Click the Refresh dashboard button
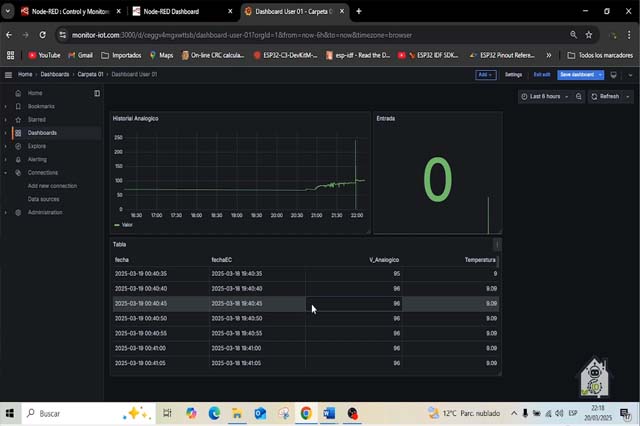 pyautogui.click(x=606, y=97)
